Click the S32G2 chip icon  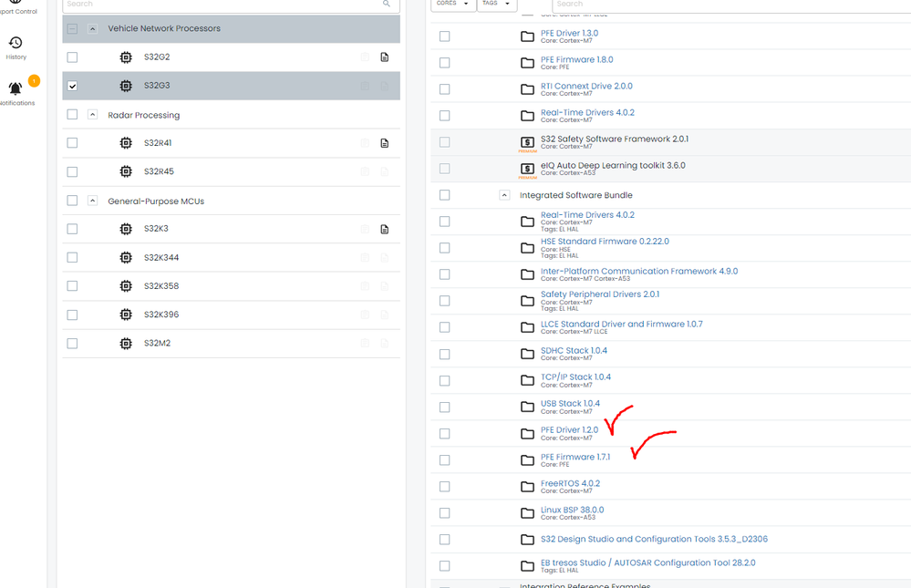point(126,57)
